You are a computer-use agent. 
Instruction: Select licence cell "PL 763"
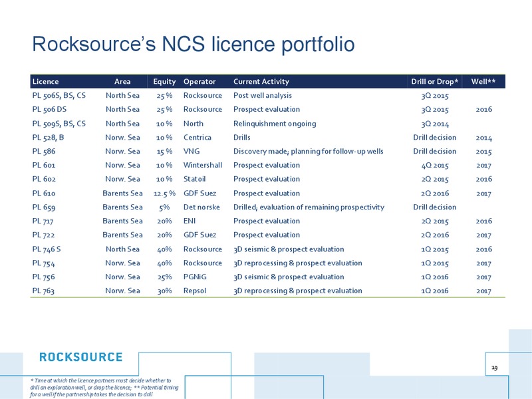43,291
